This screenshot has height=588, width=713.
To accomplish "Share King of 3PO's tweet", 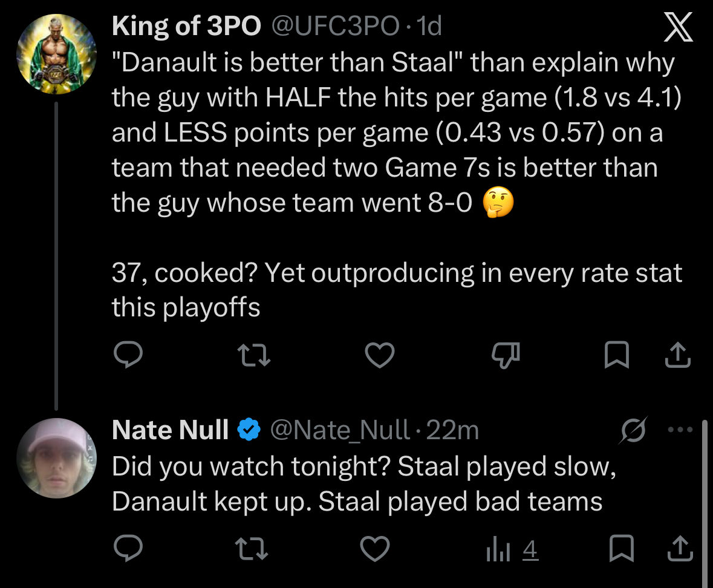I will point(677,354).
